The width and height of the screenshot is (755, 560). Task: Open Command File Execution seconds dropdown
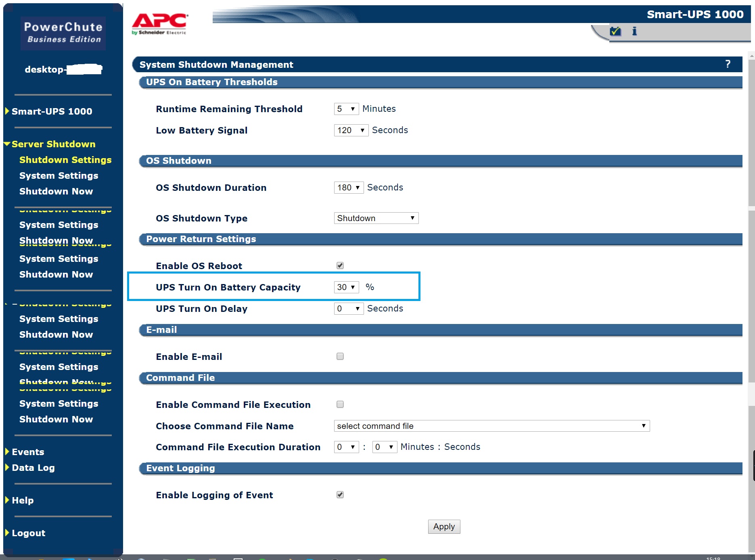click(x=385, y=447)
